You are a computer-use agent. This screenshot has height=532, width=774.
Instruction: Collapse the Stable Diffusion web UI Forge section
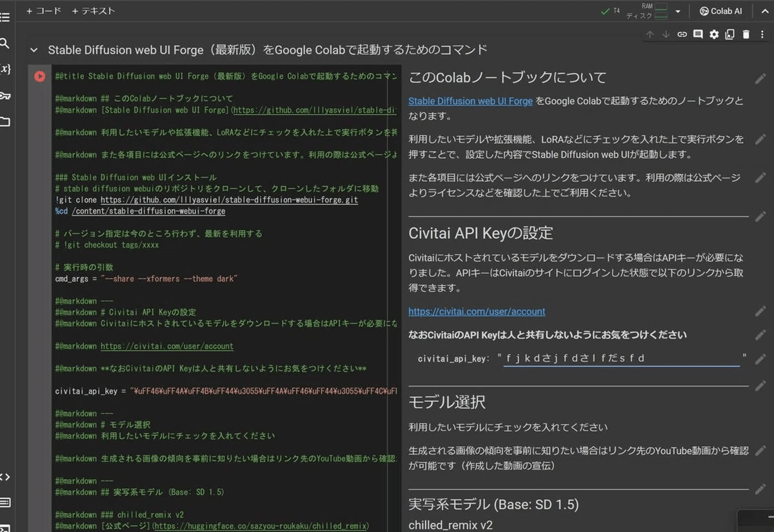(x=34, y=50)
